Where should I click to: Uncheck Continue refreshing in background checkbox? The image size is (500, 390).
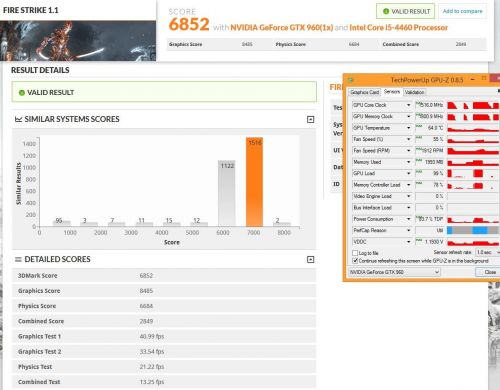click(x=355, y=261)
